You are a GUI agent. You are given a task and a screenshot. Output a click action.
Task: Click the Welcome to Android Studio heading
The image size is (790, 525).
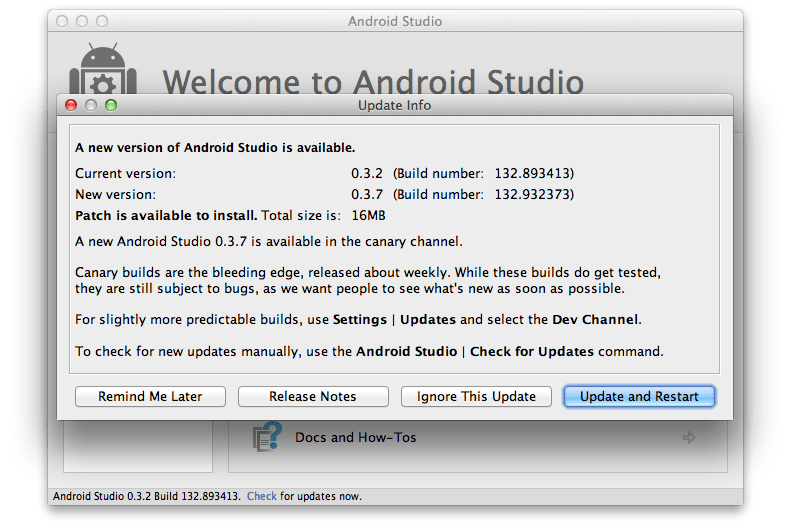pyautogui.click(x=373, y=82)
